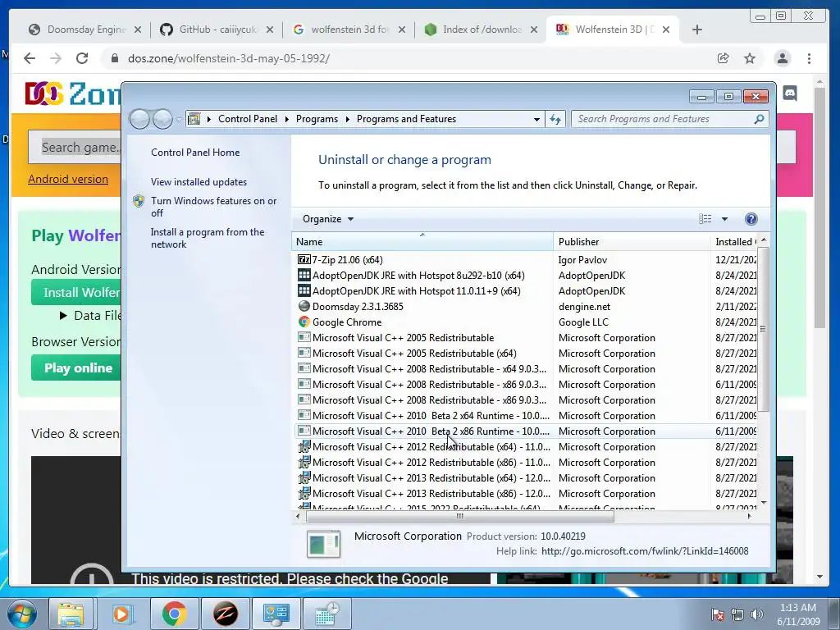The height and width of the screenshot is (630, 840).
Task: Click the 7-Zip program icon in list
Action: 304,260
